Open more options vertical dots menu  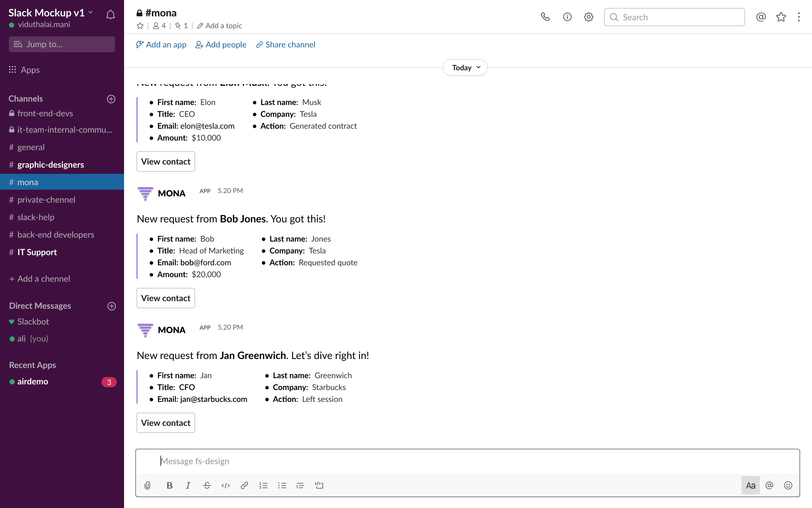pyautogui.click(x=798, y=17)
